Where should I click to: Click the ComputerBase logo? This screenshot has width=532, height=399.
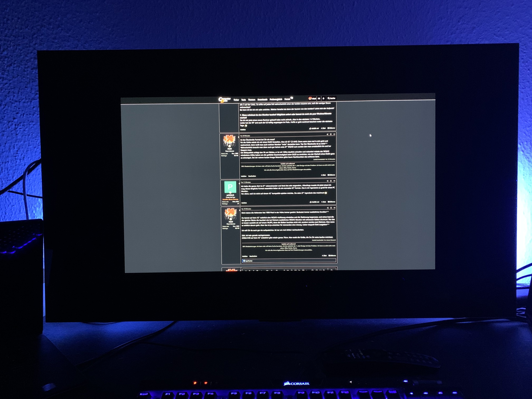(x=224, y=100)
